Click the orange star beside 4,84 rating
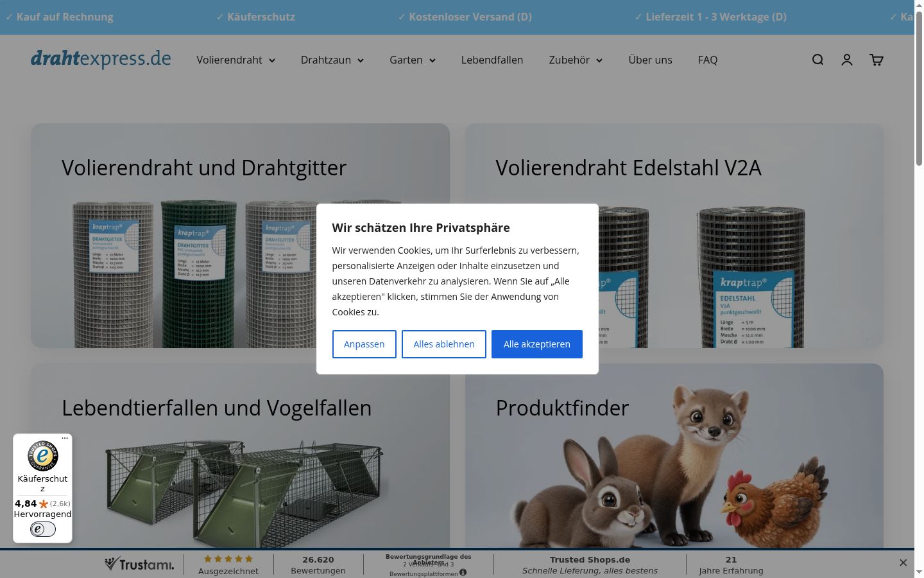924x578 pixels. pos(44,504)
